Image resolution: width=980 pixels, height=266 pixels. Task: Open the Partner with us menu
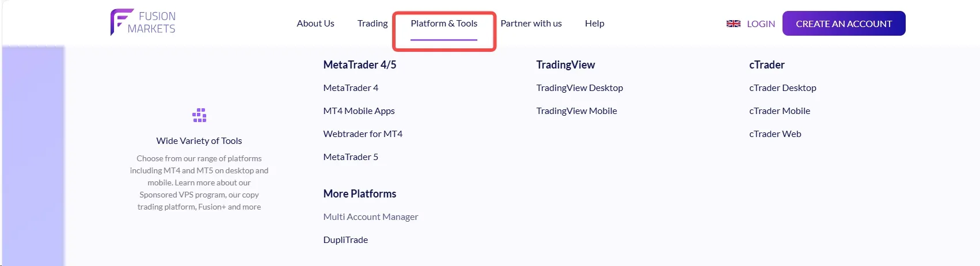531,24
